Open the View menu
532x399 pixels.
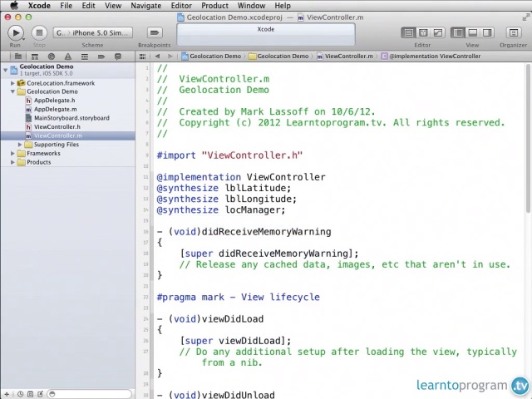[113, 6]
